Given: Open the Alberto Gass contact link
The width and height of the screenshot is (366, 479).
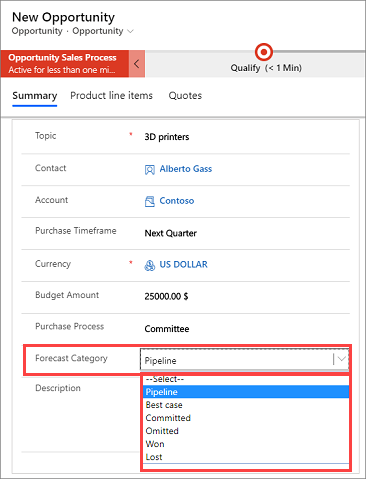Looking at the screenshot, I should tap(186, 169).
